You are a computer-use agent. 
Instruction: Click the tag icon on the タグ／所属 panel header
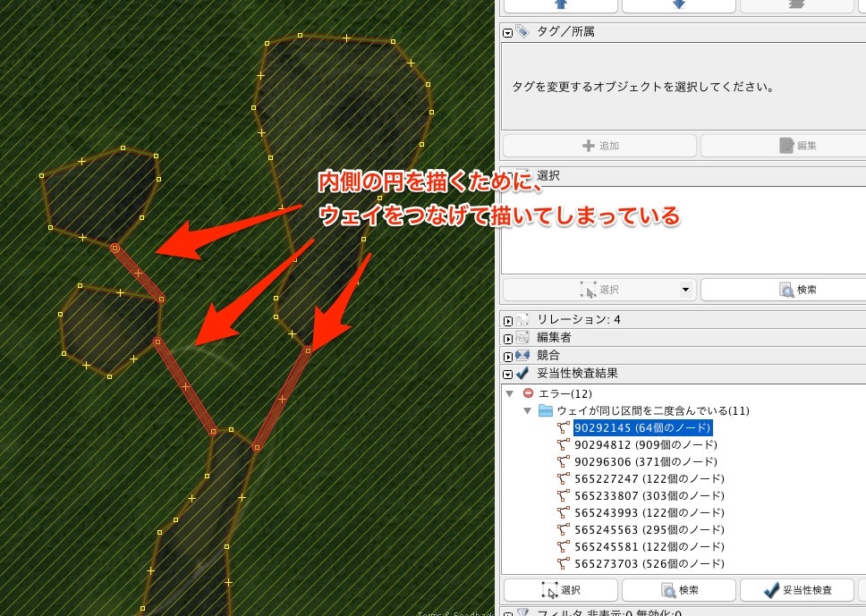523,31
